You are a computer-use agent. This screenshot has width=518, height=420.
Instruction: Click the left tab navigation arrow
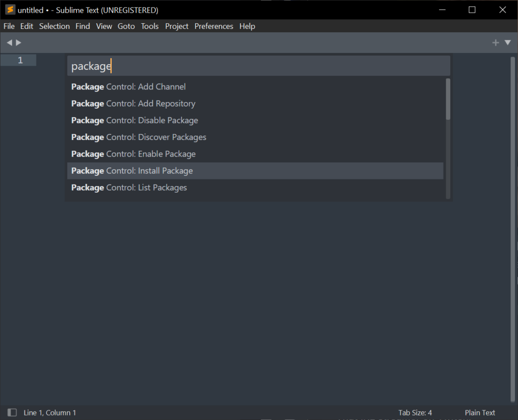coord(9,42)
